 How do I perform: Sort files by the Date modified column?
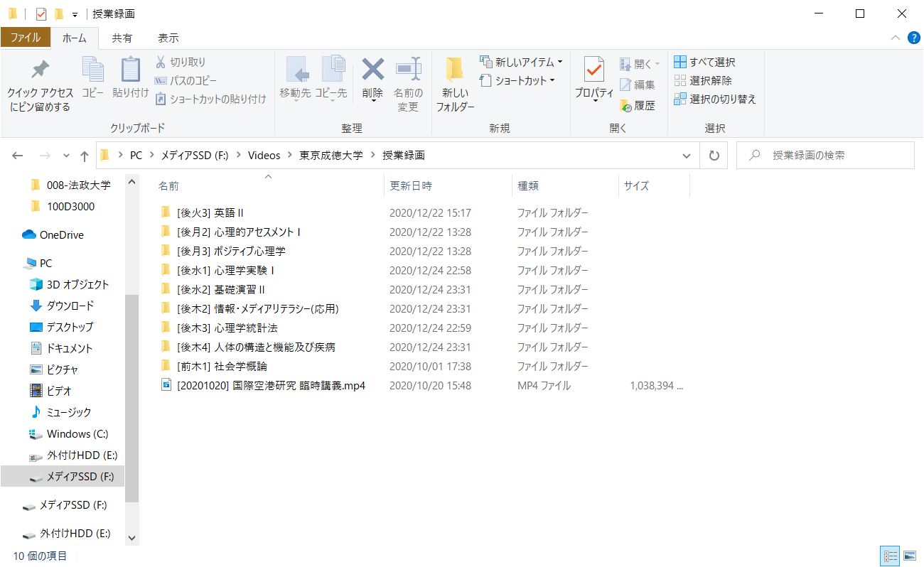pos(411,186)
